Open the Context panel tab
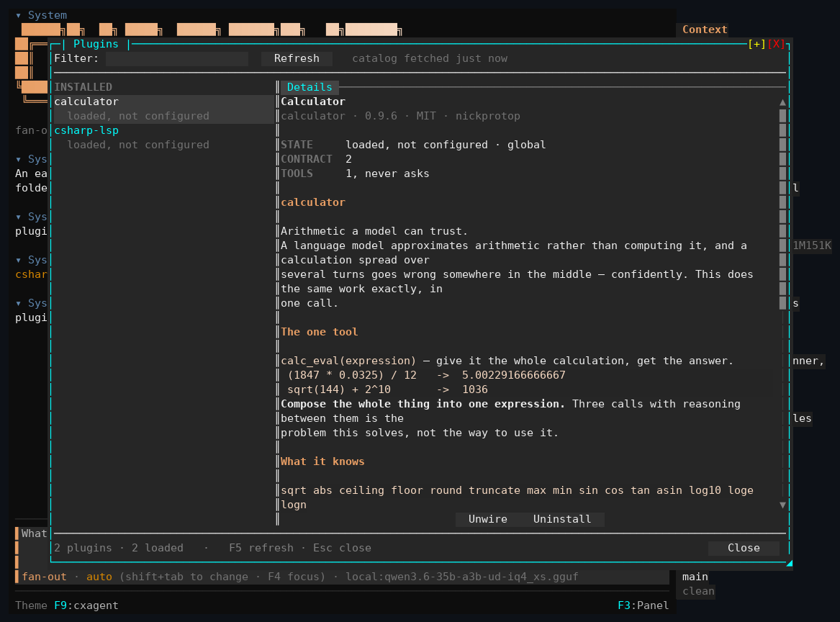The image size is (840, 622). point(705,30)
